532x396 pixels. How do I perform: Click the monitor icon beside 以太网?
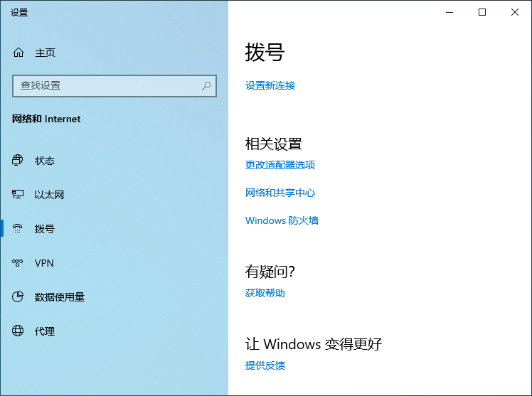click(x=18, y=195)
